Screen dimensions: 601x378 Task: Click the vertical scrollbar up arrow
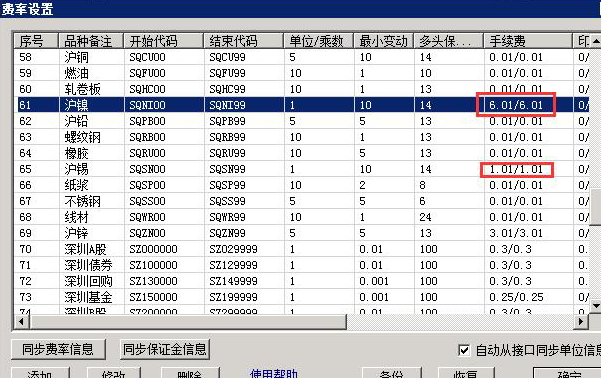coord(596,41)
